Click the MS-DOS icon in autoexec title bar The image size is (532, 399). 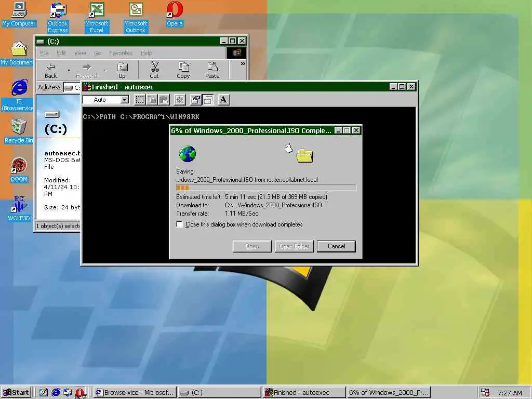click(x=87, y=87)
